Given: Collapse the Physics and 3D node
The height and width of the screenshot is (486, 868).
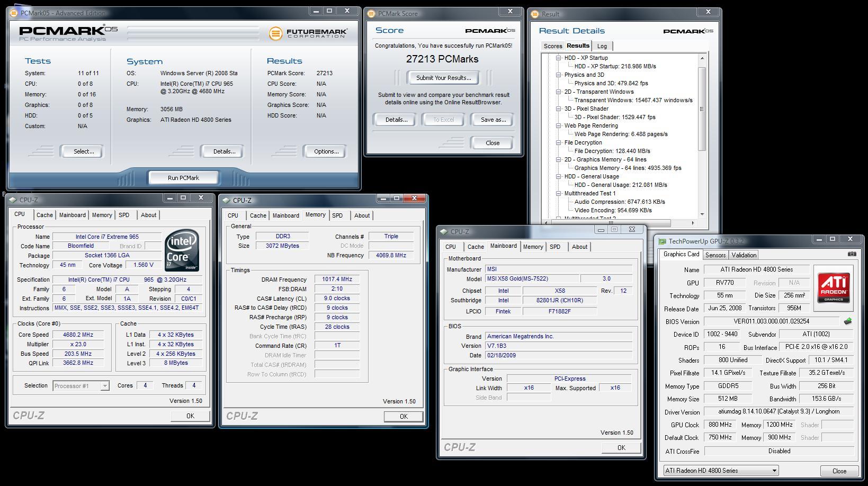Looking at the screenshot, I should pos(558,75).
